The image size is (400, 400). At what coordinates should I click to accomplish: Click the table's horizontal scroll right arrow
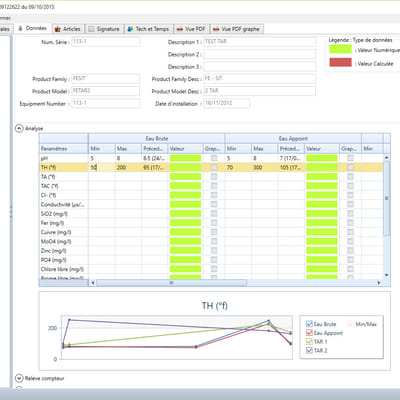click(379, 283)
